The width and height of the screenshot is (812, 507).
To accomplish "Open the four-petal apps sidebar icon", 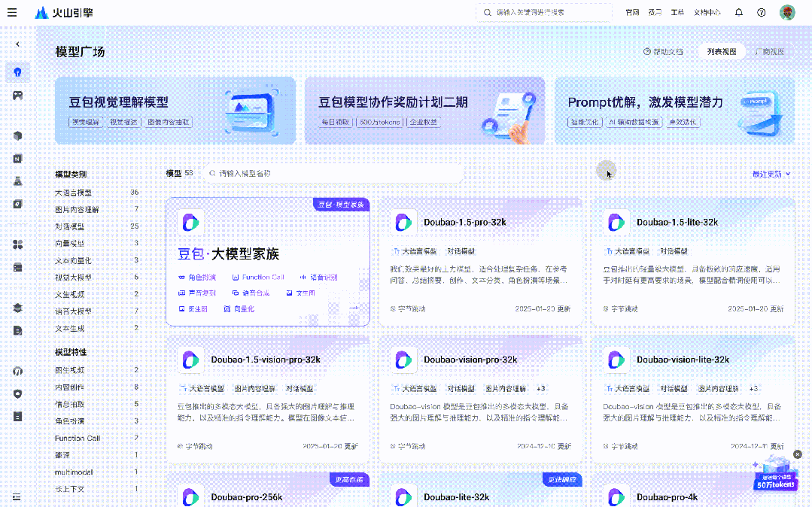I will pos(17,244).
